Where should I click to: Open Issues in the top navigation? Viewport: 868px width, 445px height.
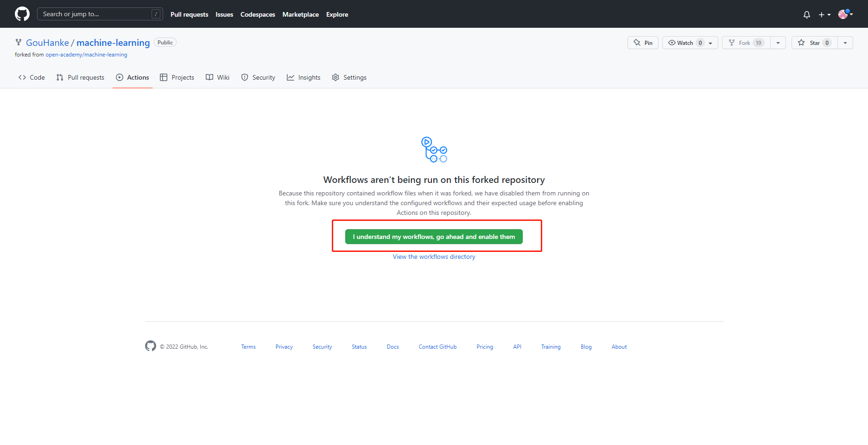[224, 14]
